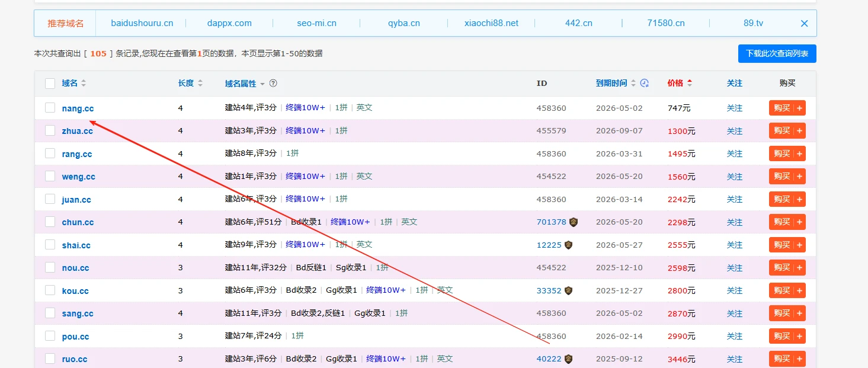Screen dimensions: 868x368
Task: Click the help icon beside 域名属性
Action: point(273,84)
